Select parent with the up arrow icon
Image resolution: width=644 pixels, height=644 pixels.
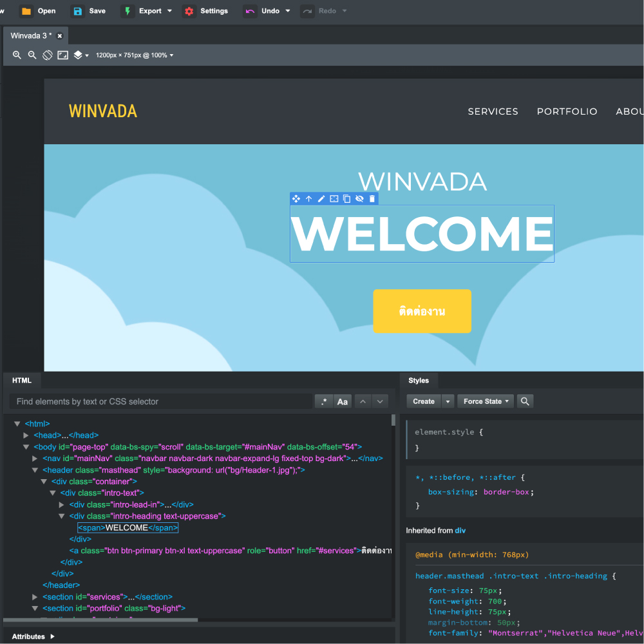pyautogui.click(x=308, y=199)
